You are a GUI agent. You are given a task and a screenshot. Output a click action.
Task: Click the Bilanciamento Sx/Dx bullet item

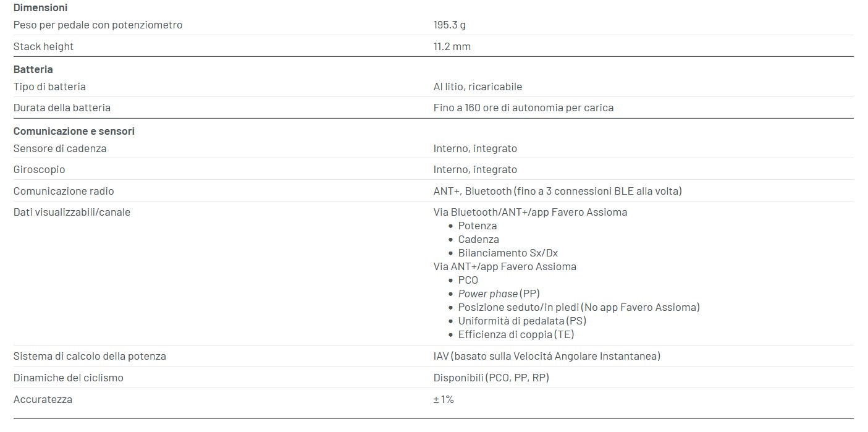(x=508, y=253)
